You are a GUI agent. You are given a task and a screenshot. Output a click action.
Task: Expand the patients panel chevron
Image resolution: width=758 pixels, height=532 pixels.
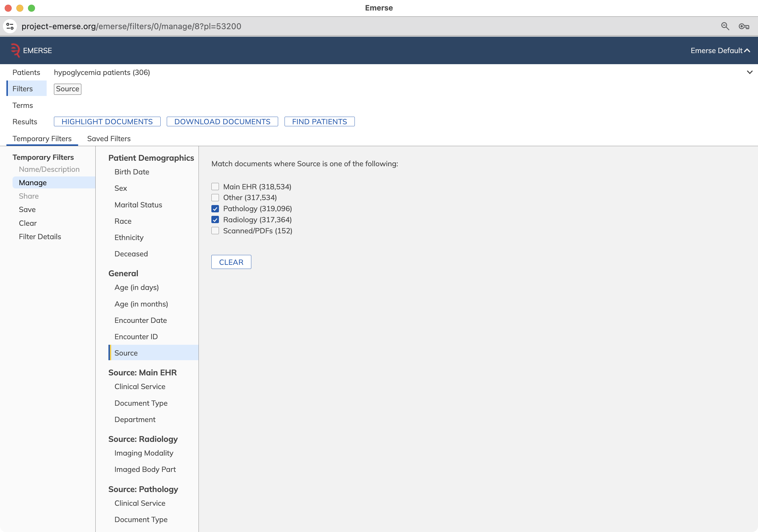(750, 72)
